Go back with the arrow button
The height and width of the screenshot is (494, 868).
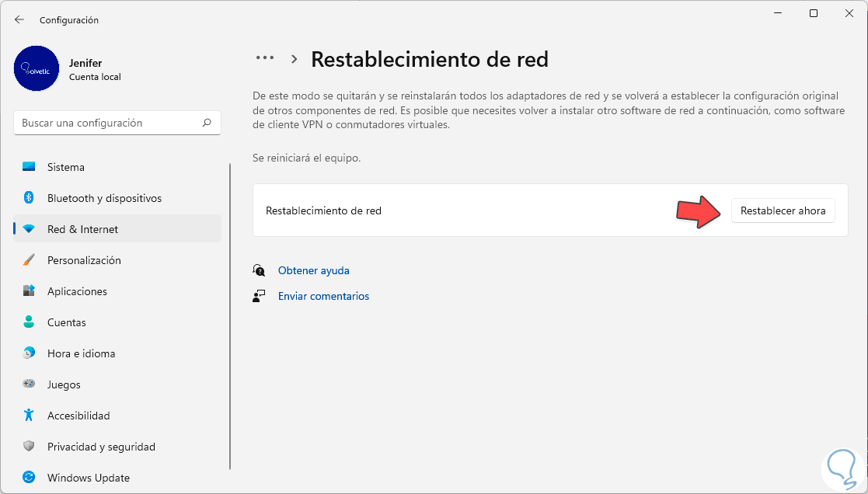(x=19, y=19)
